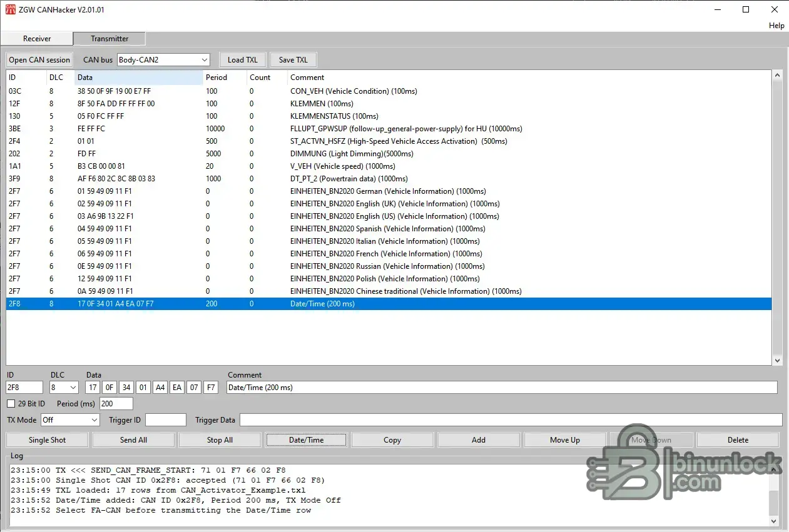Select the EINHEITEN_BN2020 Spanish row
This screenshot has height=532, width=789.
pyautogui.click(x=389, y=229)
